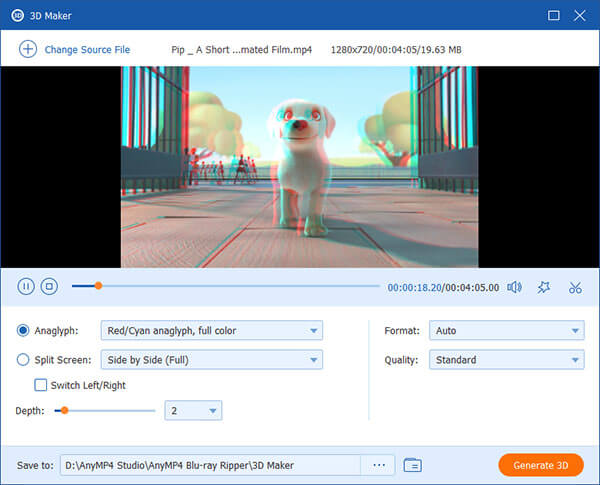Select the Anaglyph radio button

pyautogui.click(x=23, y=331)
